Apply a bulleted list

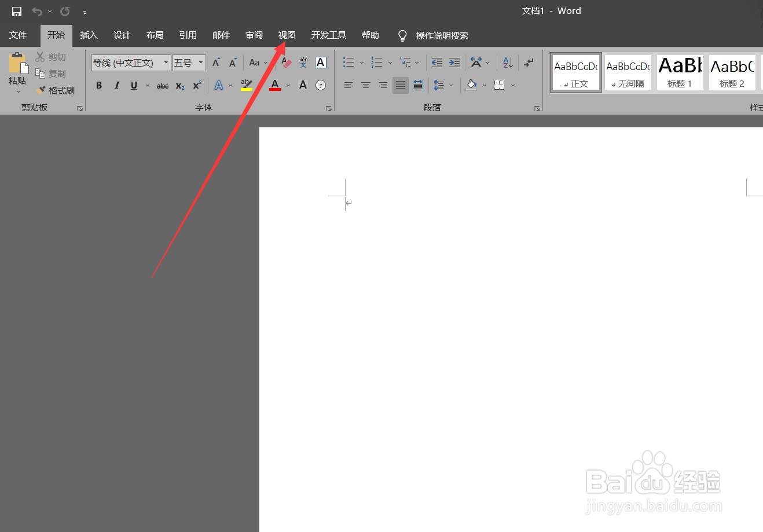click(x=349, y=63)
